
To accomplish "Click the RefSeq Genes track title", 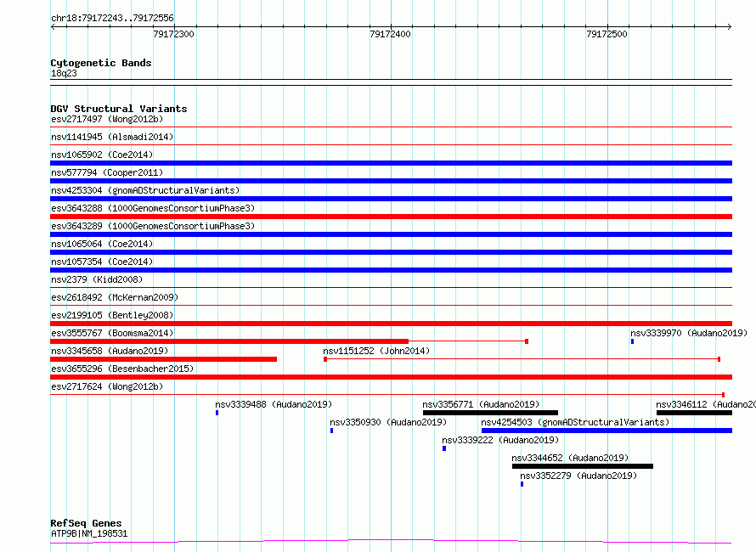I will 87,524.
